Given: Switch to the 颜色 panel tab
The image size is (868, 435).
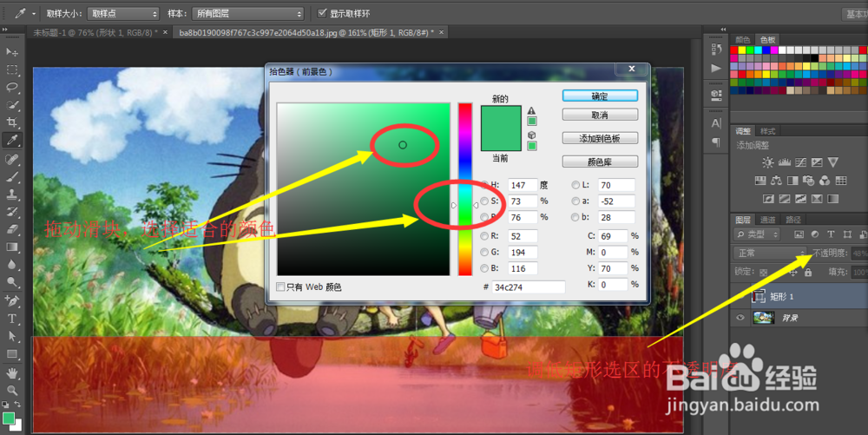Looking at the screenshot, I should pyautogui.click(x=742, y=40).
